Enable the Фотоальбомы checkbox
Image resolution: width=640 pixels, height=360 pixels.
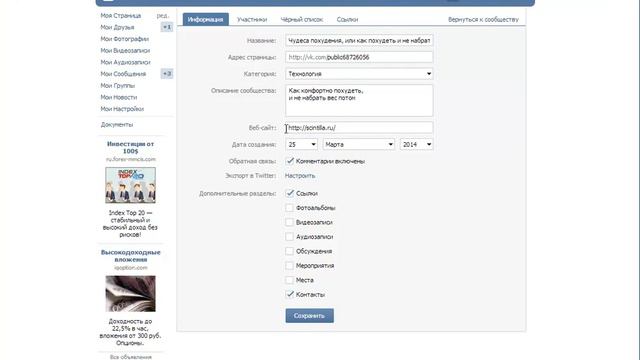(x=289, y=208)
